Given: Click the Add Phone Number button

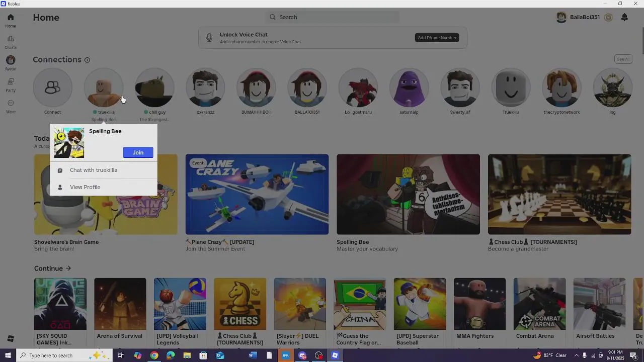Looking at the screenshot, I should [x=437, y=38].
